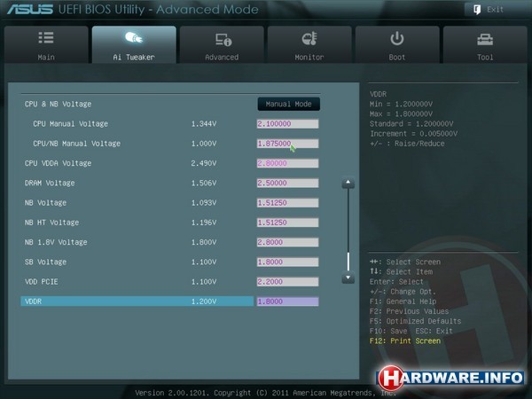This screenshot has width=532, height=399.
Task: Click the 1.344V CPU voltage reading
Action: (204, 124)
